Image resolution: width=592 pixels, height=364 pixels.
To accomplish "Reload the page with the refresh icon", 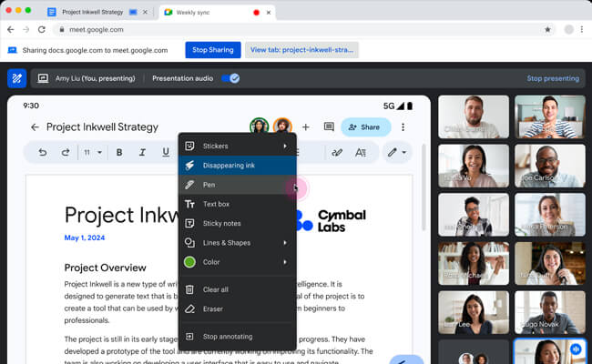I will click(42, 29).
